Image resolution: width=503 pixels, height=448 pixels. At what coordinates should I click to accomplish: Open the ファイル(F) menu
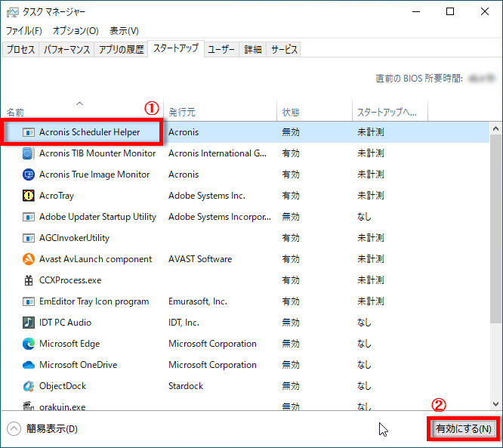point(23,31)
